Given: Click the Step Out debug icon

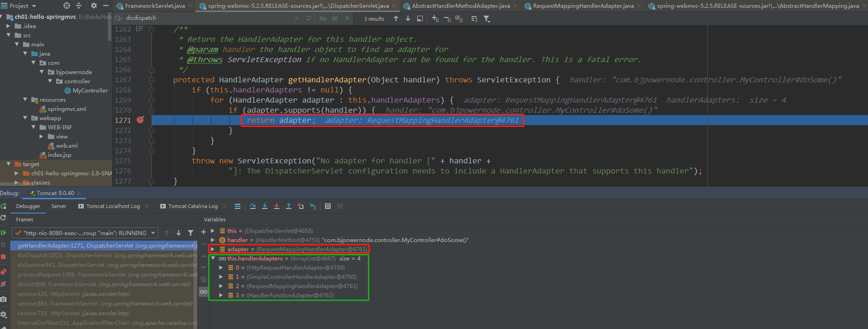Looking at the screenshot, I should point(289,206).
